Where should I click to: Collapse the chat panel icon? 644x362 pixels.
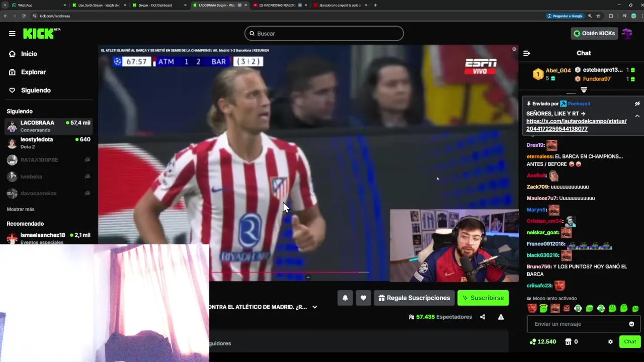pyautogui.click(x=526, y=53)
